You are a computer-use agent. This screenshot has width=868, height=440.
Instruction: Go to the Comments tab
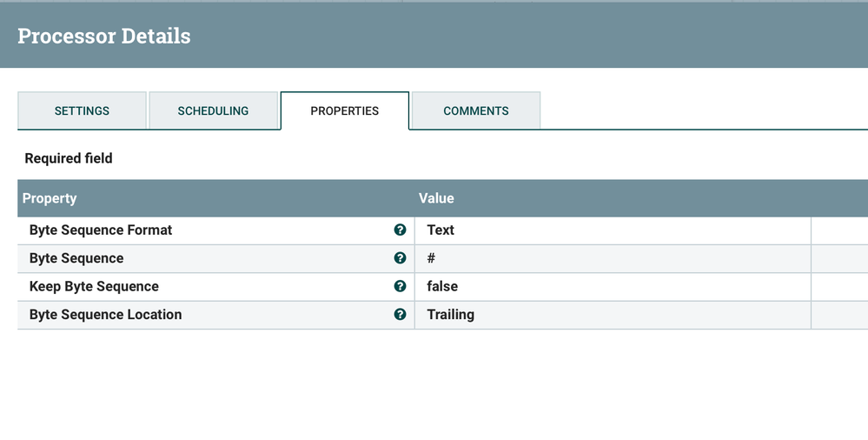point(476,110)
